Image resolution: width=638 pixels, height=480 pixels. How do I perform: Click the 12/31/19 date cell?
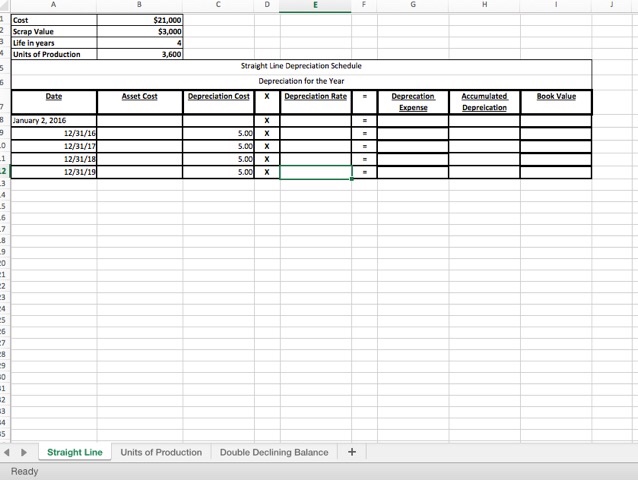(54, 172)
